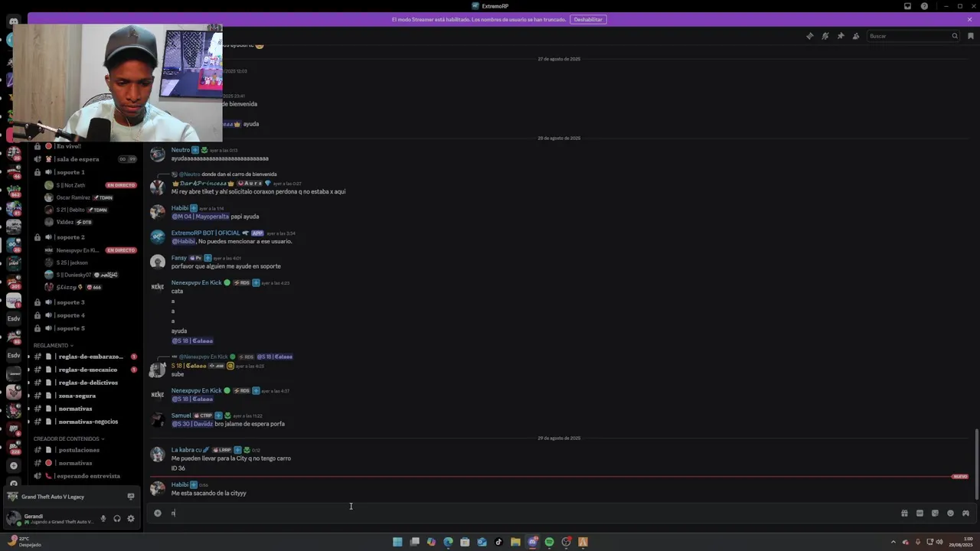
Task: Collapse the CREADOR DE CONTENIDOS category
Action: (x=69, y=439)
